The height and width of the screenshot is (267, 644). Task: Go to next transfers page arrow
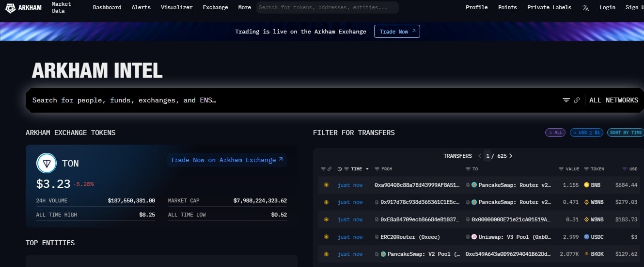click(511, 156)
